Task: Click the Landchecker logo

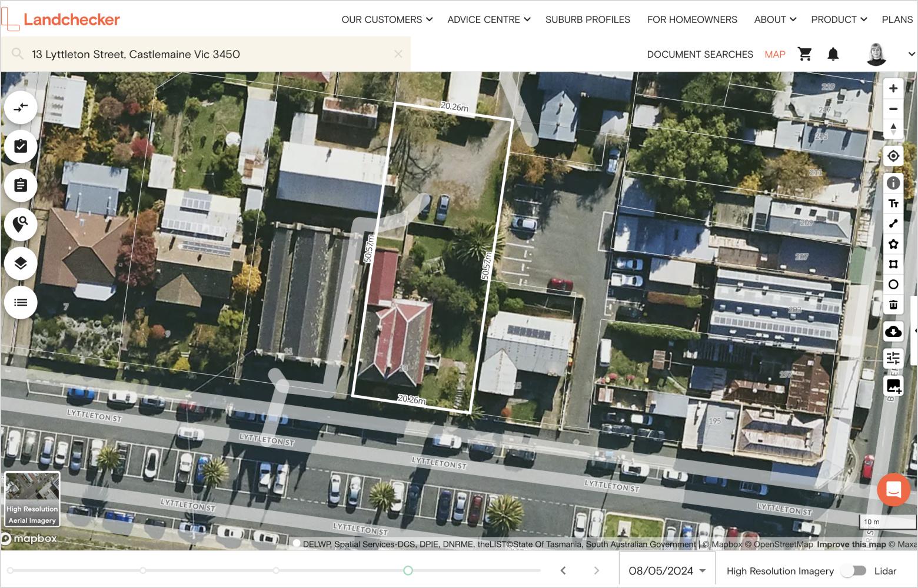Action: (x=61, y=19)
